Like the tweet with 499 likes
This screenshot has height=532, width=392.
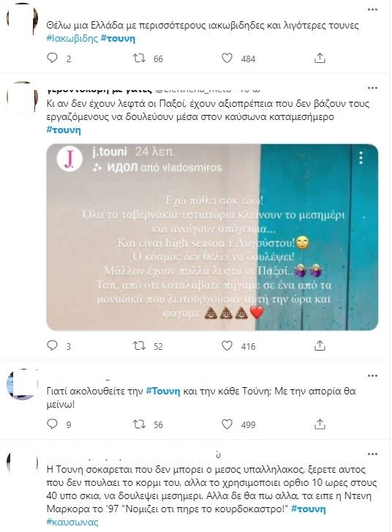[x=227, y=424]
